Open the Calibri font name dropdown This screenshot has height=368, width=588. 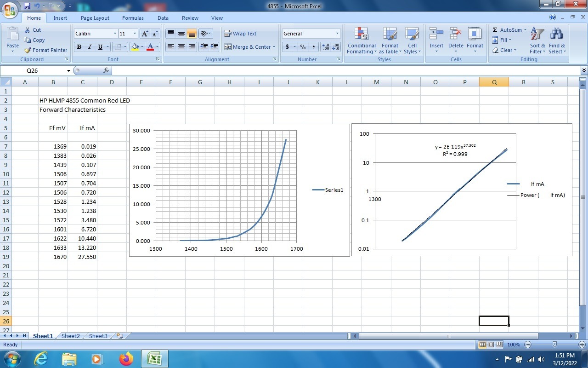115,34
